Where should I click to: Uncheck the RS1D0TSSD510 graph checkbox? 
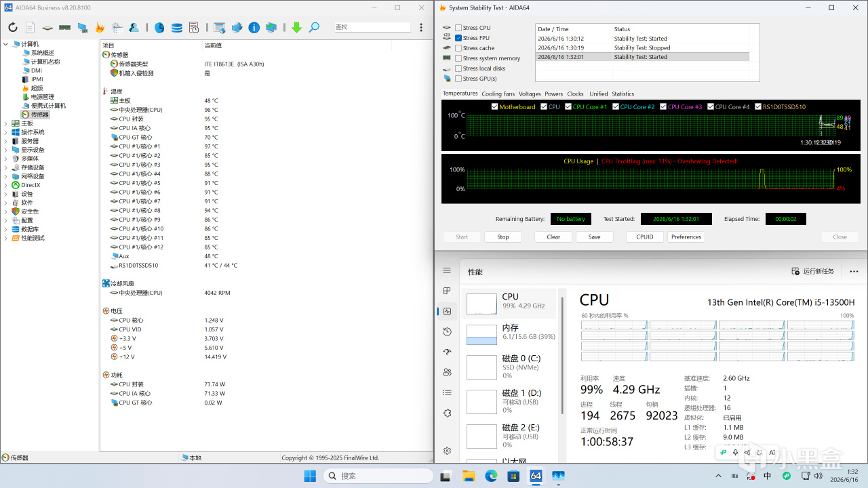[x=757, y=106]
